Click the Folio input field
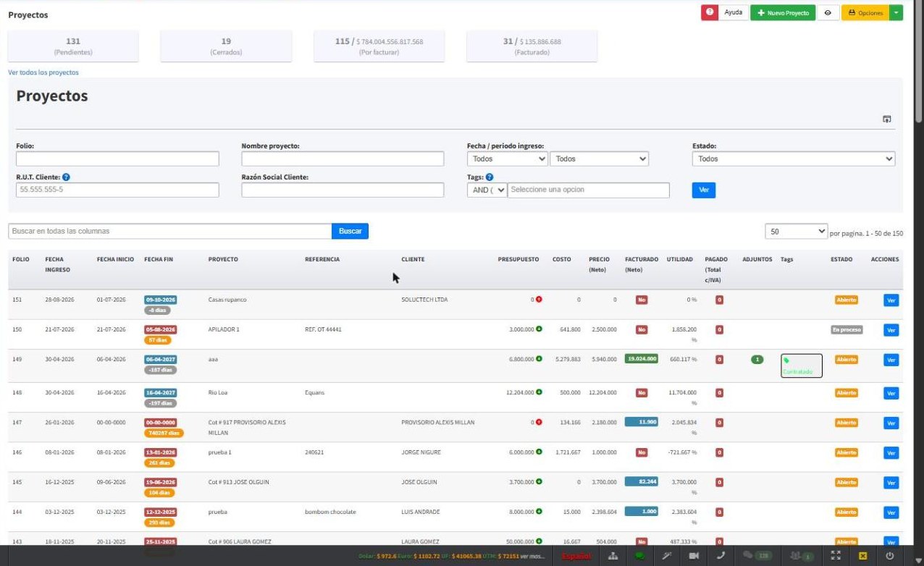This screenshot has height=566, width=924. click(x=117, y=159)
